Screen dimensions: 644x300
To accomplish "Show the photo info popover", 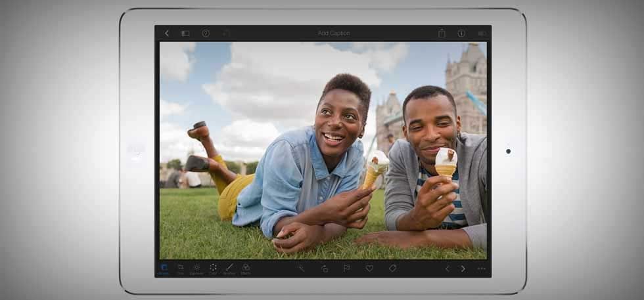I will click(461, 33).
